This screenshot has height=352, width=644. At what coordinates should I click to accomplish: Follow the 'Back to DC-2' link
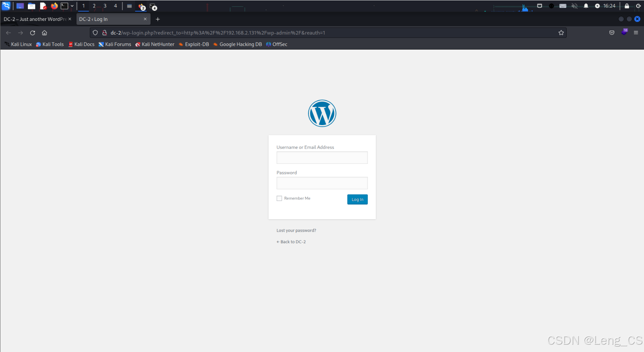(291, 242)
